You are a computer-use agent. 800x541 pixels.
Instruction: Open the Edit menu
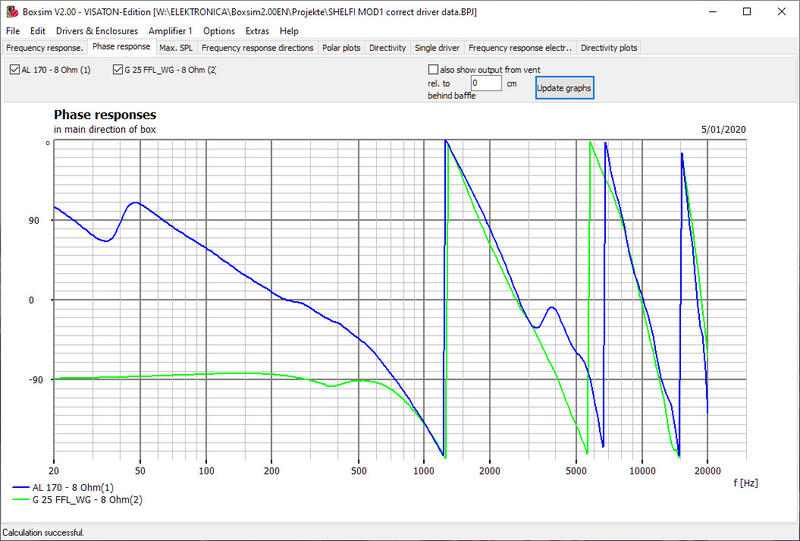click(38, 31)
